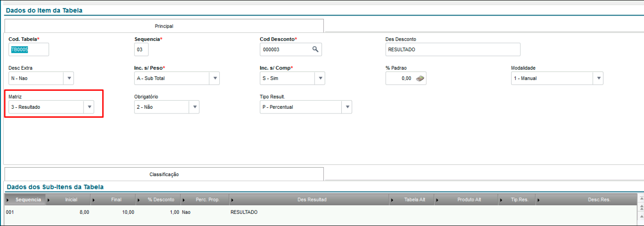
Task: Switch to the Principal tab
Action: [x=164, y=26]
